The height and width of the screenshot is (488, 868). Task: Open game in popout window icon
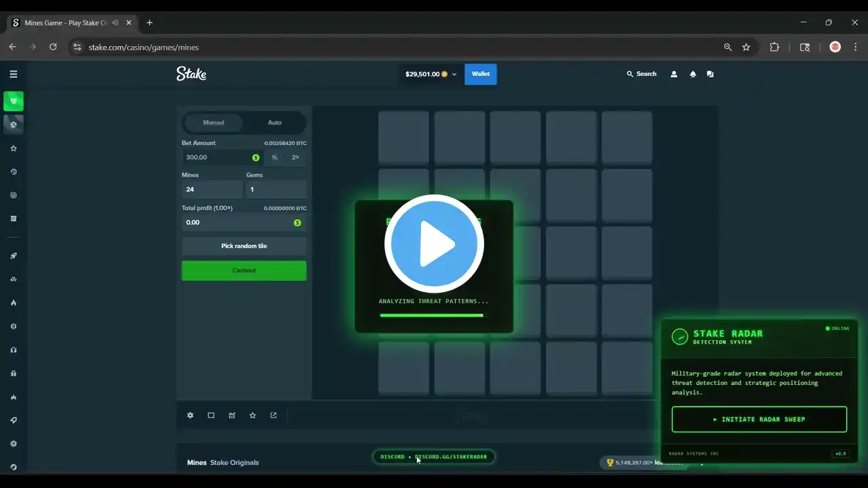pos(274,415)
